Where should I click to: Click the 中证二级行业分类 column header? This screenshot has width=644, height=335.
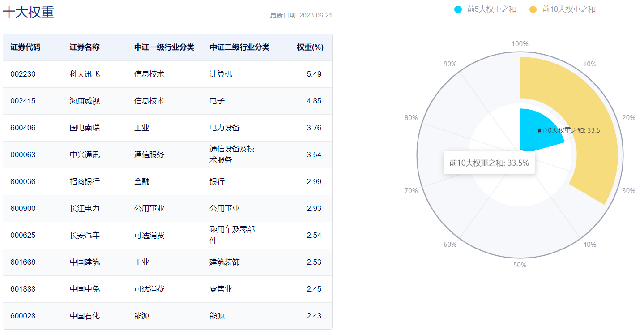click(x=239, y=47)
